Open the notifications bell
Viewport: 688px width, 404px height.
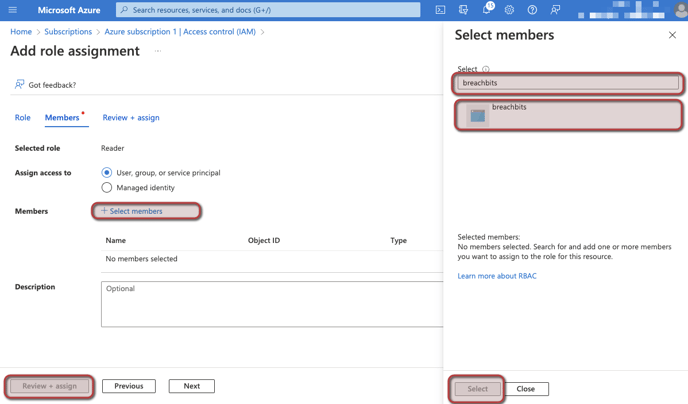click(x=487, y=10)
